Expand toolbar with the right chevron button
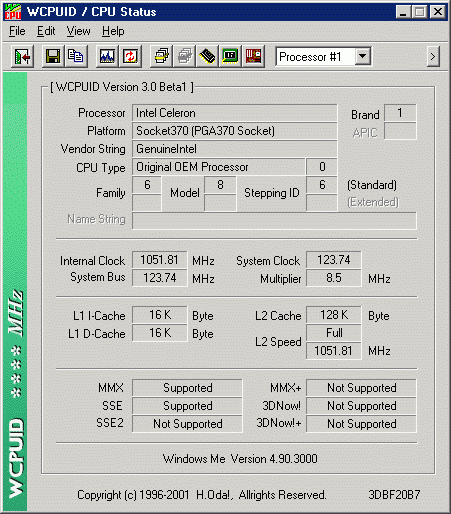 click(433, 56)
